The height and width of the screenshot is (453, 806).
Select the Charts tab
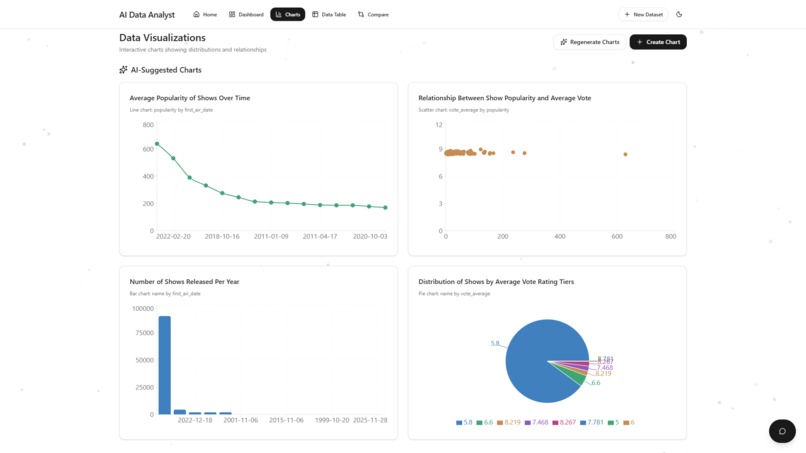tap(287, 14)
